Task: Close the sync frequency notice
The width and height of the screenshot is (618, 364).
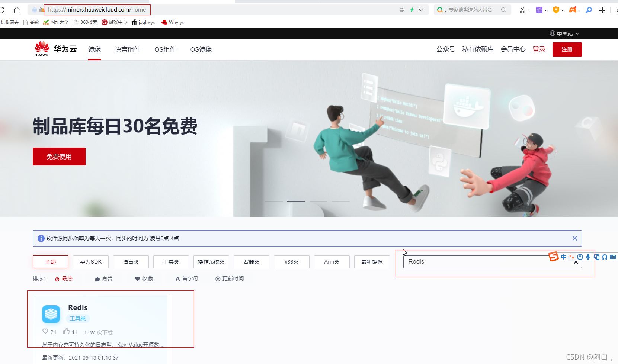Action: pyautogui.click(x=575, y=238)
